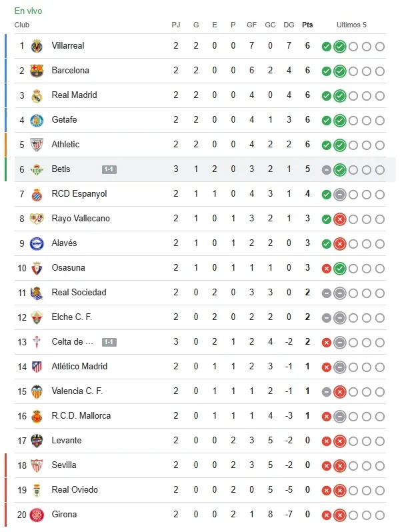Viewport: 408px width, 532px height.
Task: Click the Sevilla club crest
Action: (37, 465)
